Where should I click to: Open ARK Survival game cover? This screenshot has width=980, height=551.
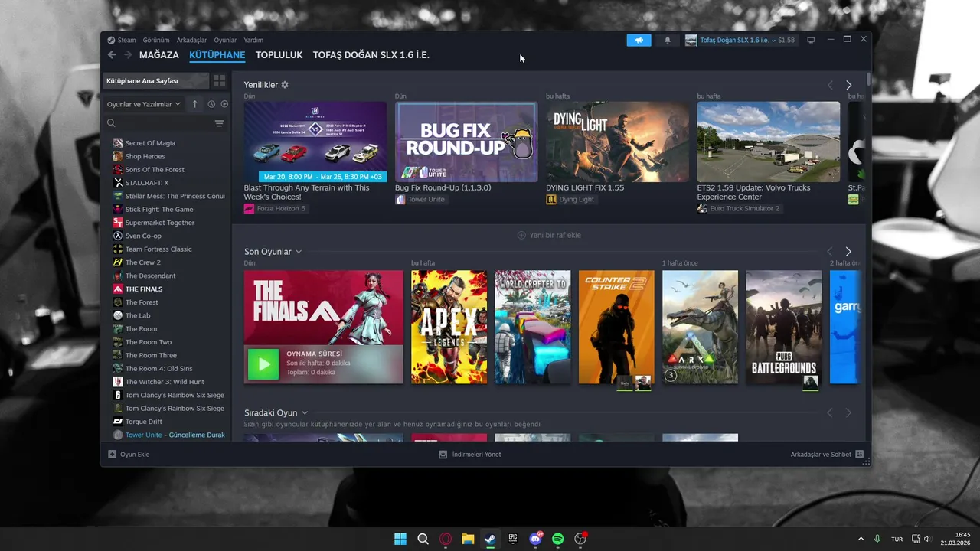click(x=700, y=327)
